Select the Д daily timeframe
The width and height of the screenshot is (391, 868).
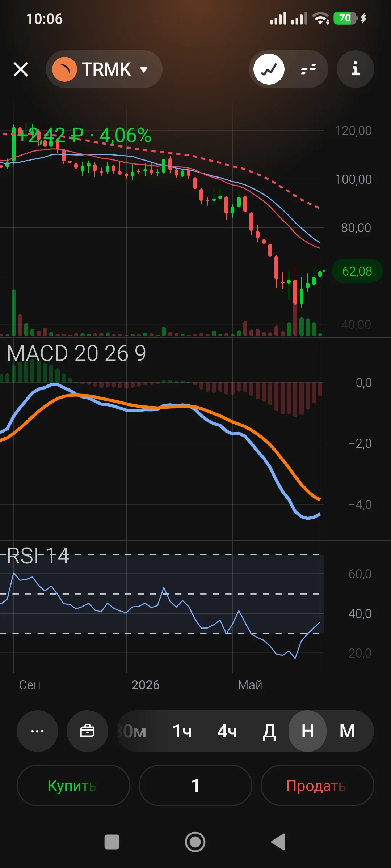coord(269,731)
